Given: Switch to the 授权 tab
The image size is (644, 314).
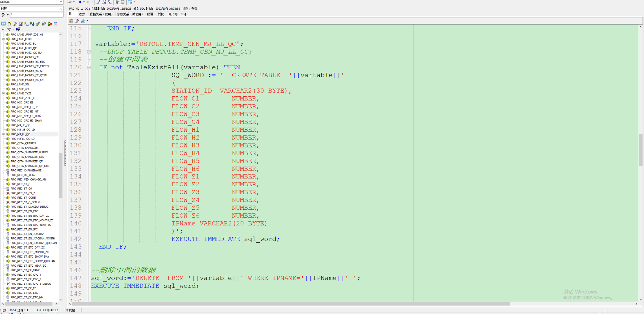Looking at the screenshot, I should pos(161,14).
